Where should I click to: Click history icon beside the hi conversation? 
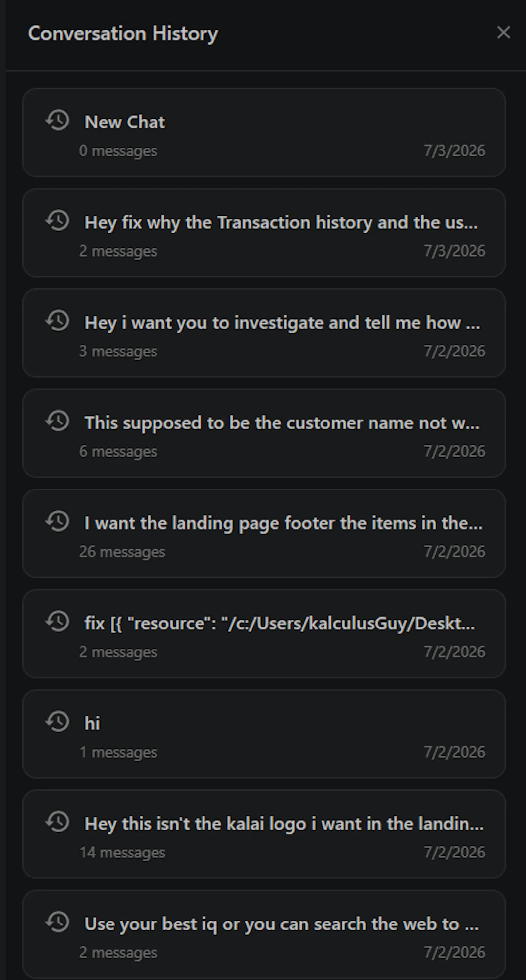[58, 721]
